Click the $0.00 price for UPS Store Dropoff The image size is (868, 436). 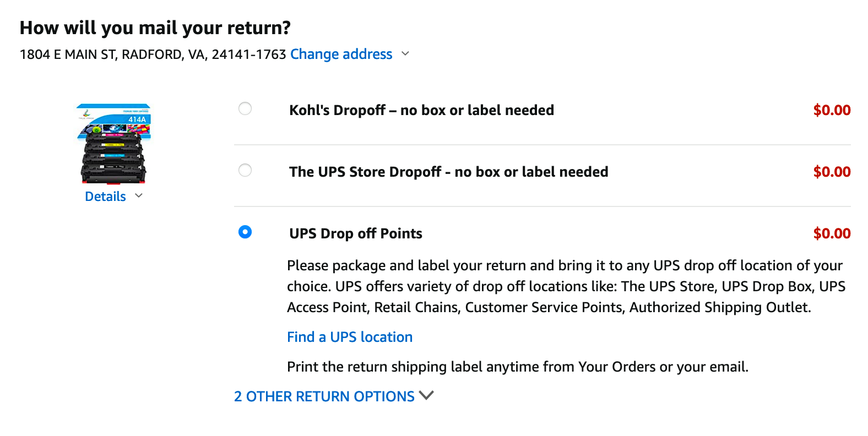pyautogui.click(x=832, y=172)
